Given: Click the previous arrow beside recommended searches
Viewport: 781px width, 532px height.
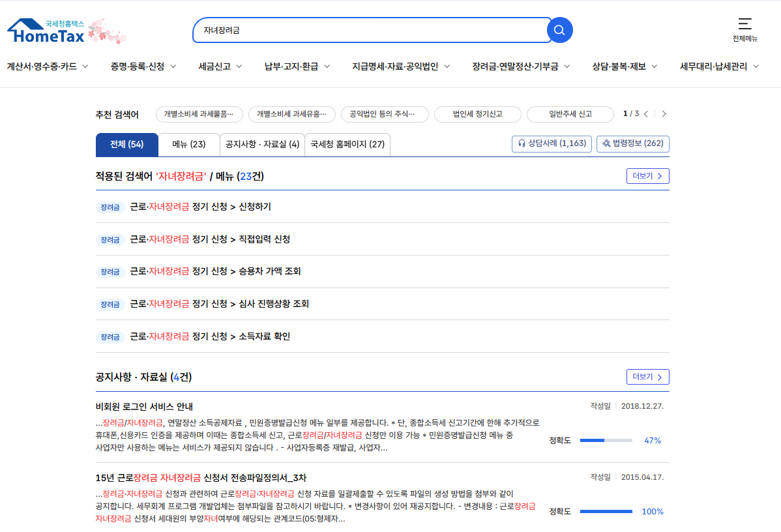Looking at the screenshot, I should coord(645,113).
